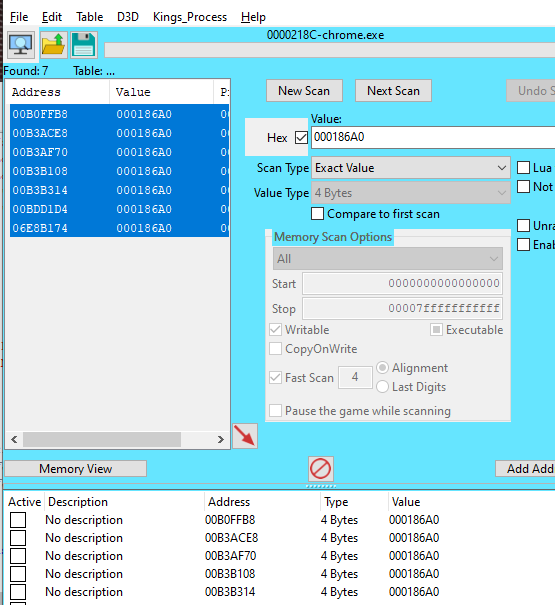
Task: Click the red arrow add-to-list icon
Action: click(x=245, y=436)
